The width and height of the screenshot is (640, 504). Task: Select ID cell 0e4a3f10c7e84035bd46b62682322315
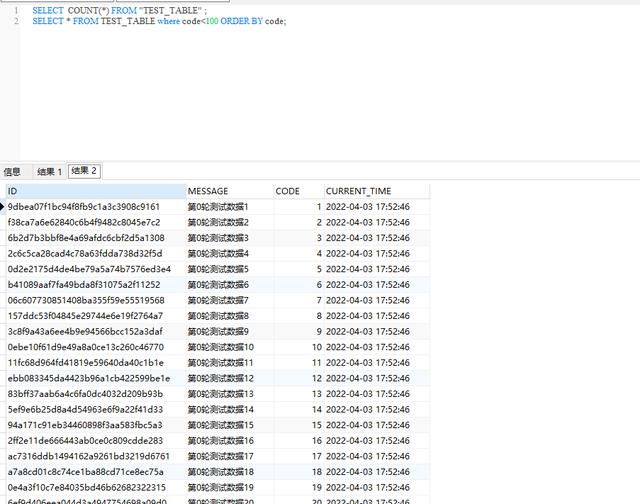coord(96,487)
